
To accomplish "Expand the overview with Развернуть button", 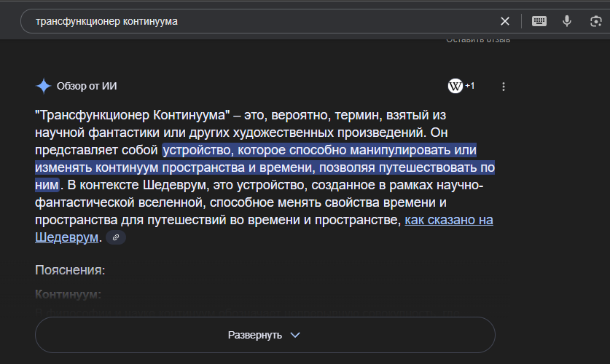I will click(x=265, y=335).
